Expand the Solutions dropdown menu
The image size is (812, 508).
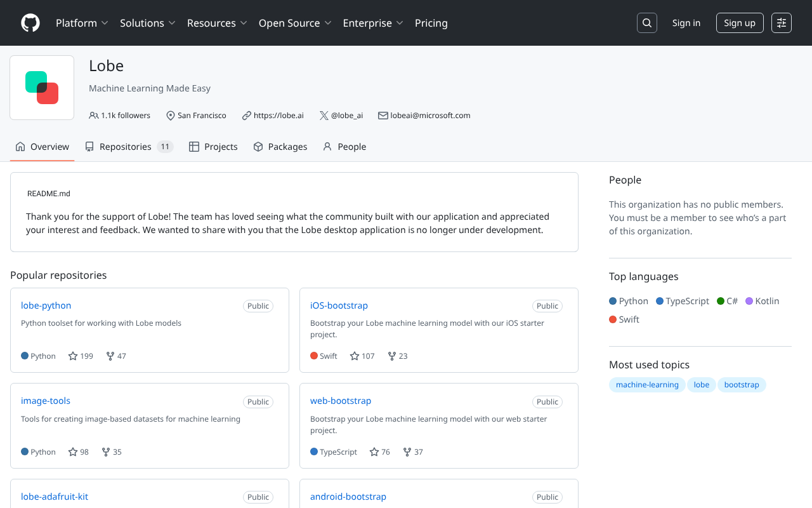(147, 23)
